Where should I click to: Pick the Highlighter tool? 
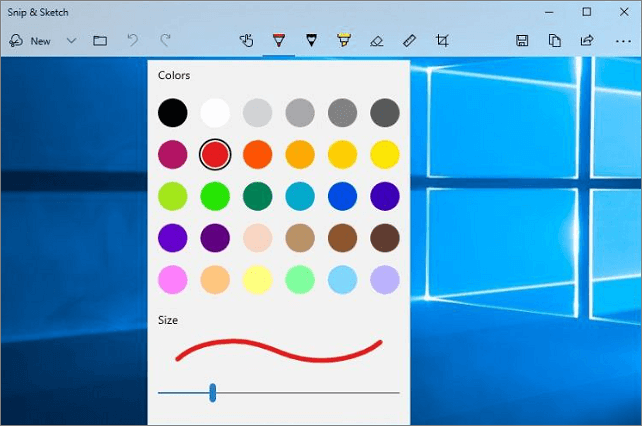coord(344,41)
